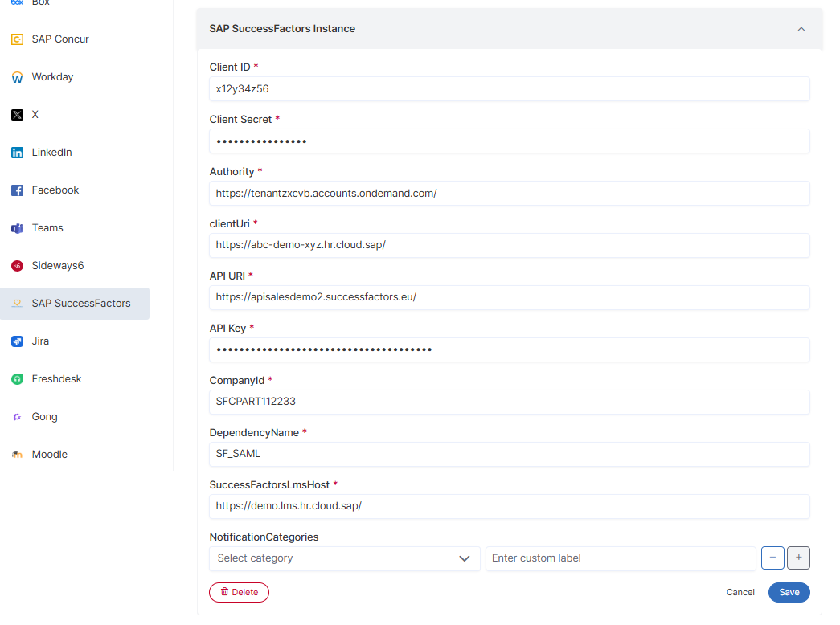840x625 pixels.
Task: Select LinkedIn label in sidebar
Action: (x=51, y=152)
